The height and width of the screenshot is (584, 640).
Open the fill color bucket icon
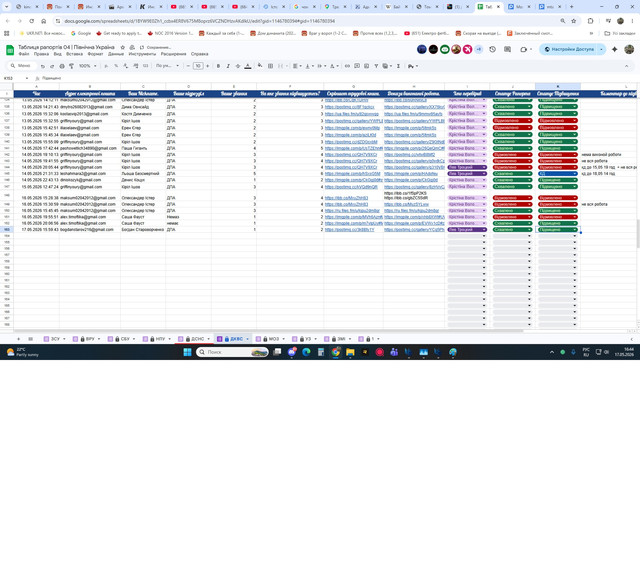260,66
